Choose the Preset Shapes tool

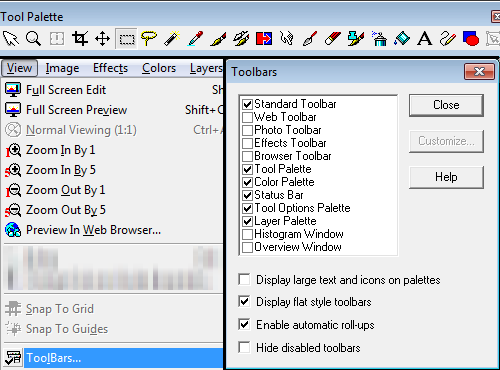(x=471, y=39)
